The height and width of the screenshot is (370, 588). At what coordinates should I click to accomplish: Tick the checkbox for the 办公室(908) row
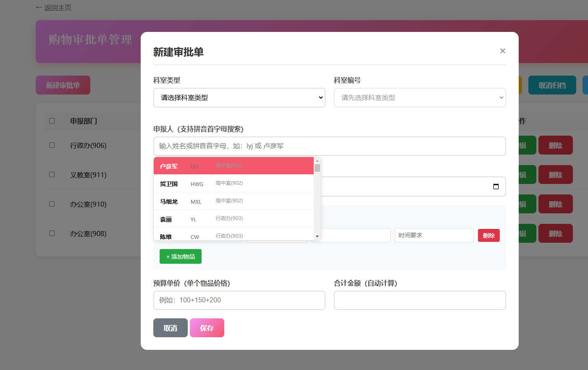point(52,233)
